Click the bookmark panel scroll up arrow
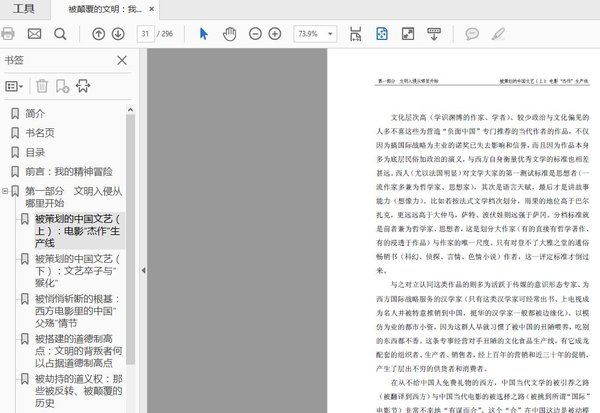 coord(130,110)
